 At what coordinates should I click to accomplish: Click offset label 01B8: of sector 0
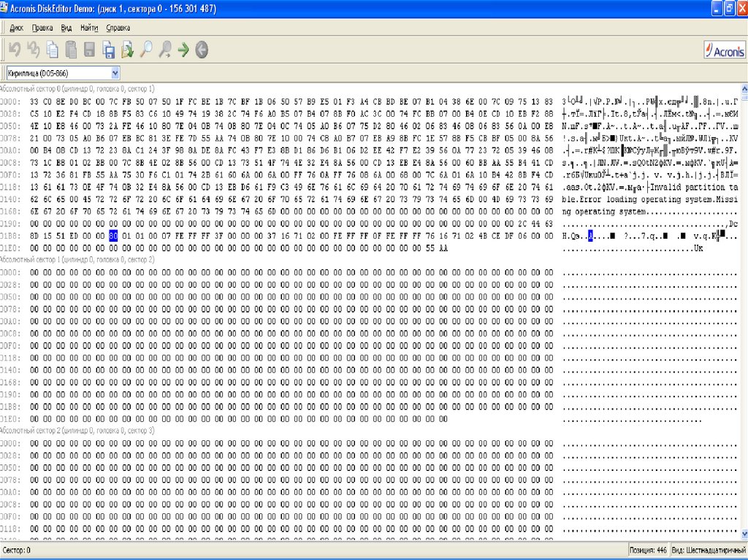pyautogui.click(x=10, y=236)
